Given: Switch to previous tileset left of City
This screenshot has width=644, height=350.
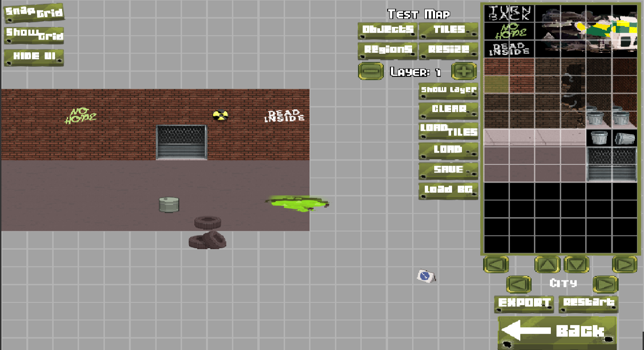Looking at the screenshot, I should [x=519, y=285].
